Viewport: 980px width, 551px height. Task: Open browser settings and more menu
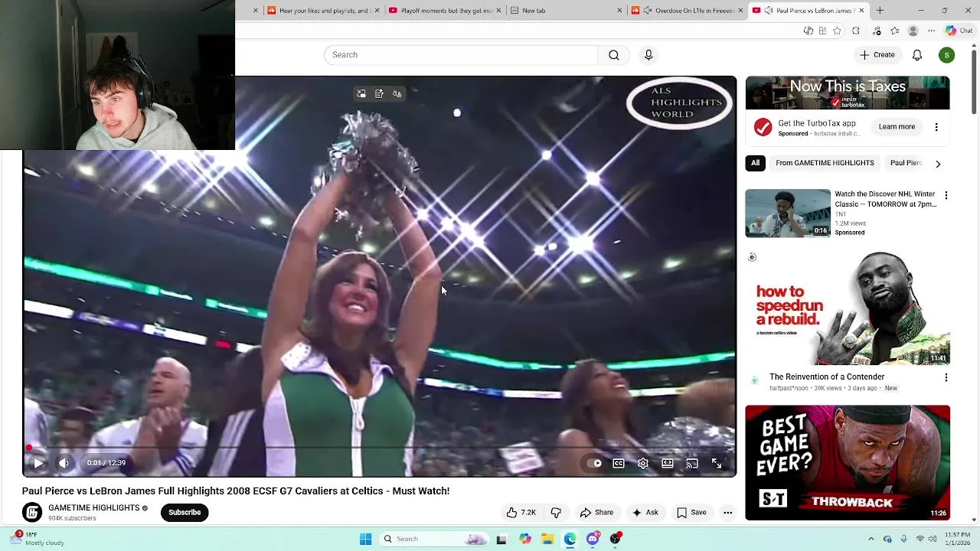(931, 31)
